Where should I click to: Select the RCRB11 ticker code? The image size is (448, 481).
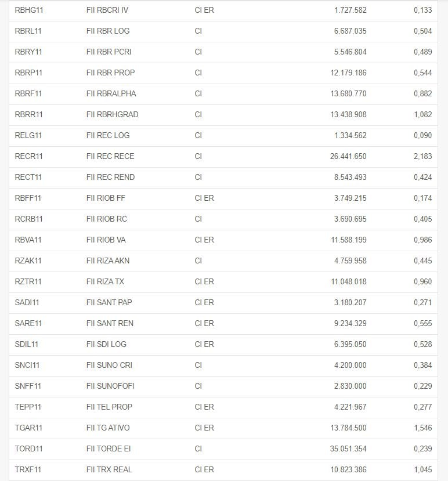coord(28,219)
